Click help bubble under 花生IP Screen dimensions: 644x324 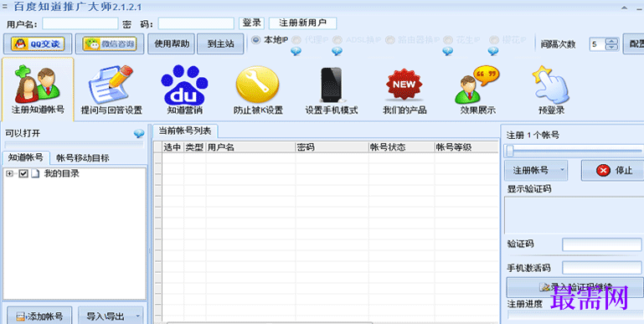coord(448,51)
